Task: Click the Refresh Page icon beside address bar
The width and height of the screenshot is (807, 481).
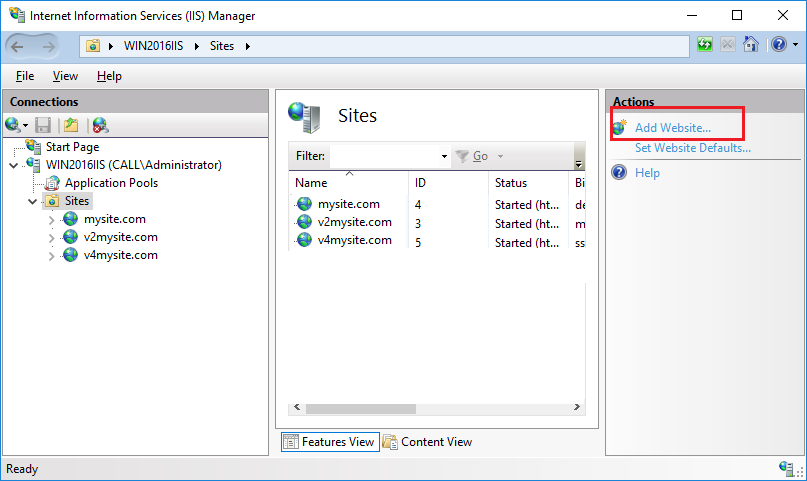Action: click(705, 45)
